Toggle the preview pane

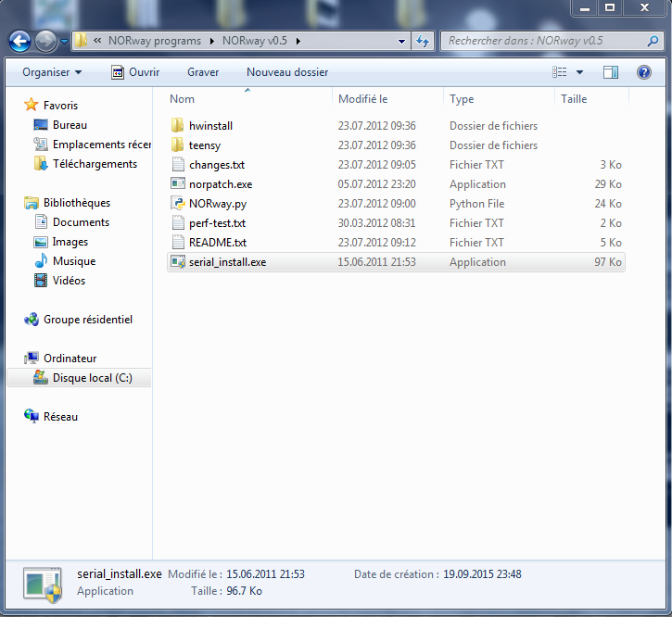click(611, 72)
